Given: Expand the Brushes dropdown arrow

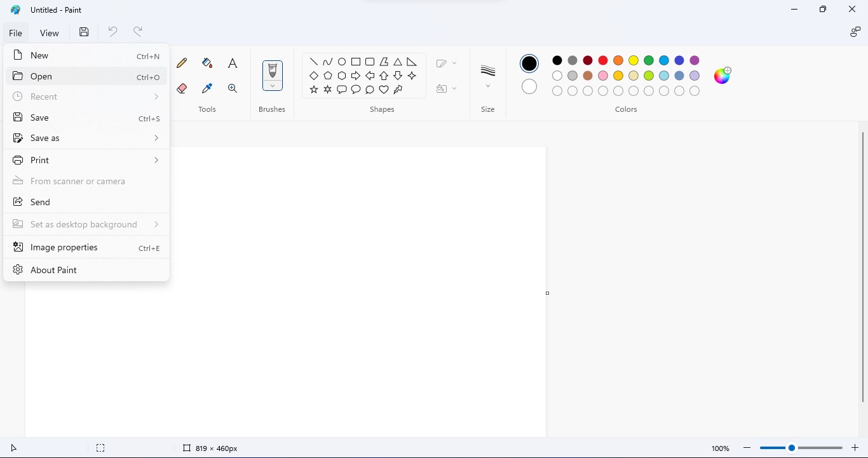Looking at the screenshot, I should pyautogui.click(x=273, y=86).
